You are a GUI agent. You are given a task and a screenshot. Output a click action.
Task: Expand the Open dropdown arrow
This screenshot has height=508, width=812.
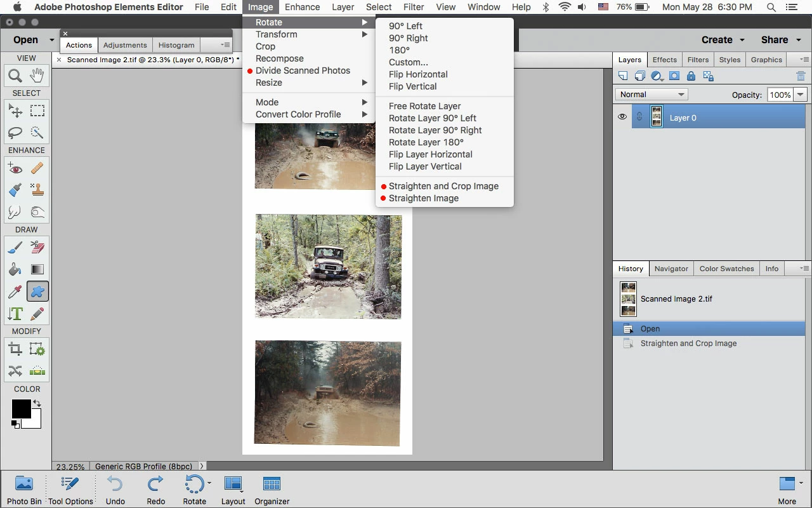(52, 40)
